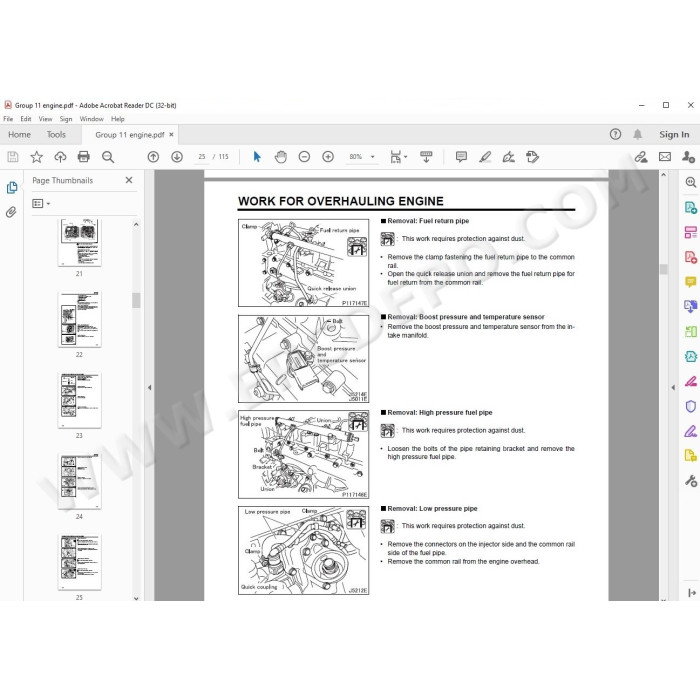Click the thumbnails panel scrollbar handle
This screenshot has width=700, height=700.
tap(136, 300)
